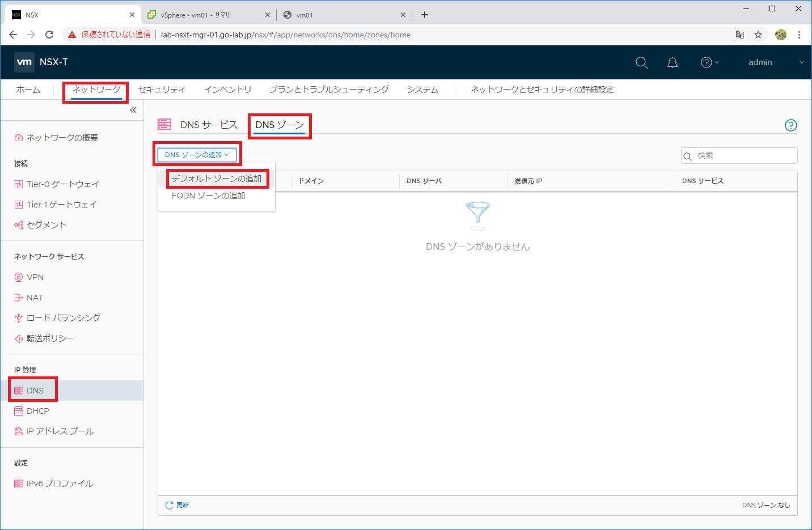
Task: Open a new browser tab with plus
Action: coord(425,15)
